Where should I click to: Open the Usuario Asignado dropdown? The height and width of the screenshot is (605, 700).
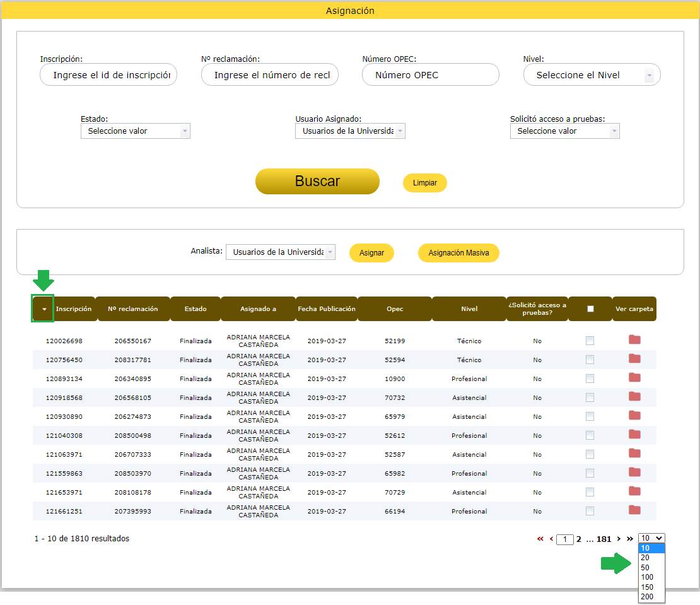click(x=350, y=131)
